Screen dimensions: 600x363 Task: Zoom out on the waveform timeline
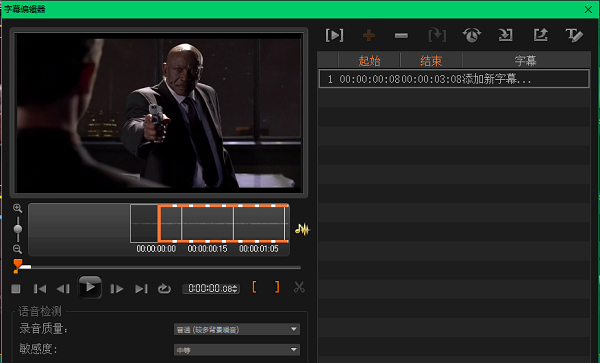coord(17,249)
